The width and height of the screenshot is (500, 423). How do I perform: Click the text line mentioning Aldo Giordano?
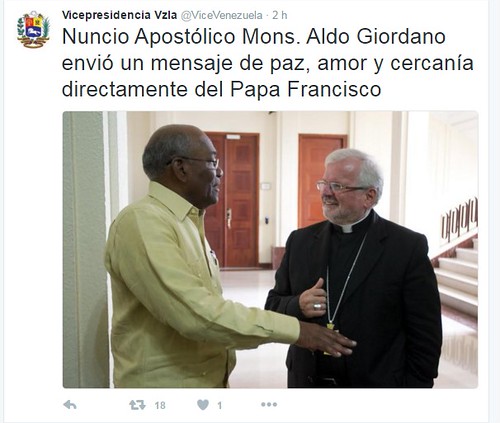[x=254, y=37]
